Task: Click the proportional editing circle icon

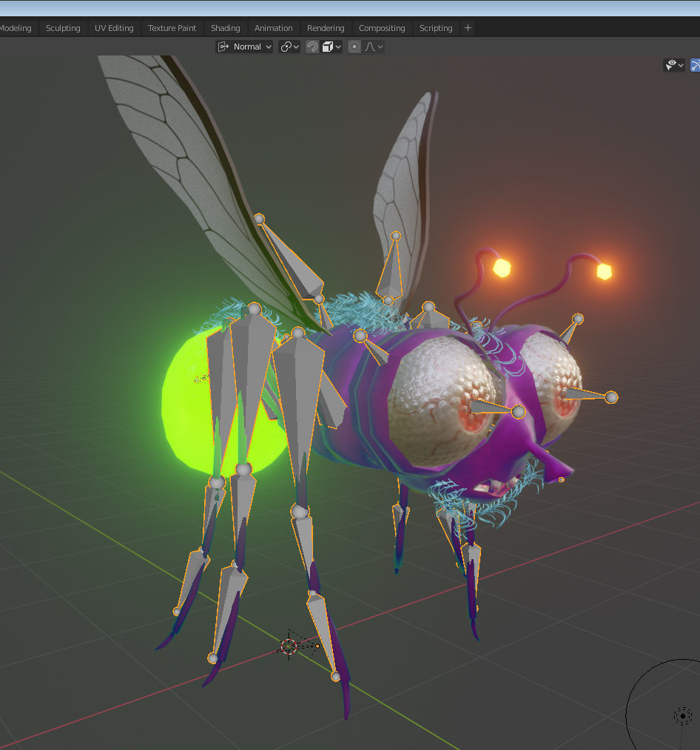Action: [354, 47]
